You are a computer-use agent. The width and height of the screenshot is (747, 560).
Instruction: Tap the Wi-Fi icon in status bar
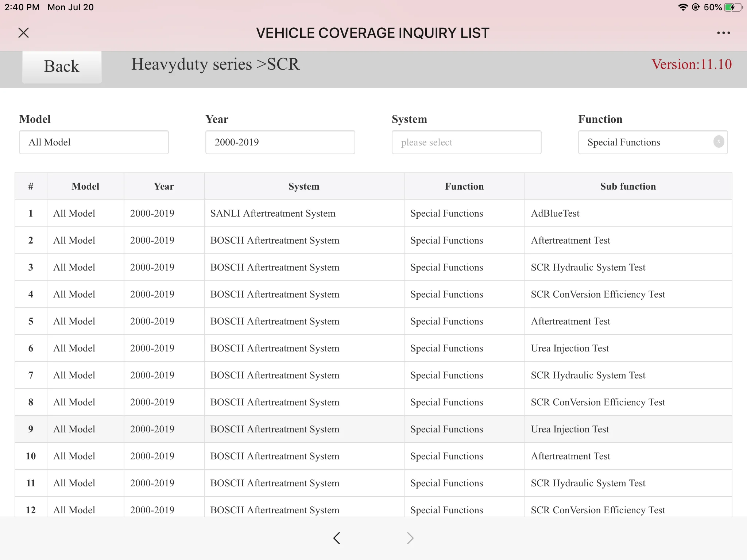[682, 7]
